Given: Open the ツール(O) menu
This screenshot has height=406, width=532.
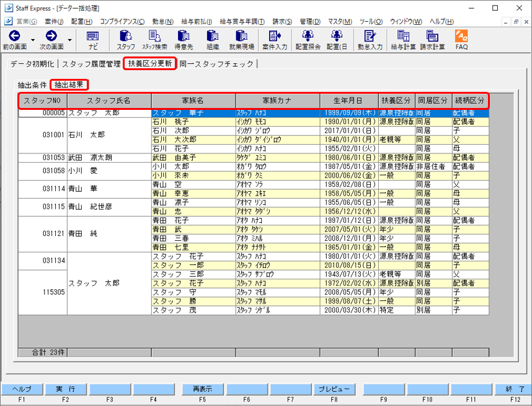Looking at the screenshot, I should pyautogui.click(x=371, y=22).
